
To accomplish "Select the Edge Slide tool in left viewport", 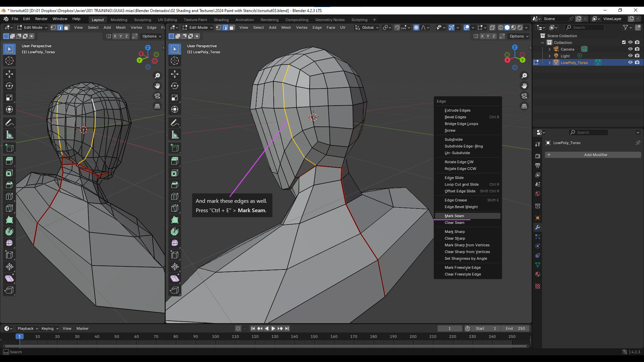I will click(x=9, y=255).
